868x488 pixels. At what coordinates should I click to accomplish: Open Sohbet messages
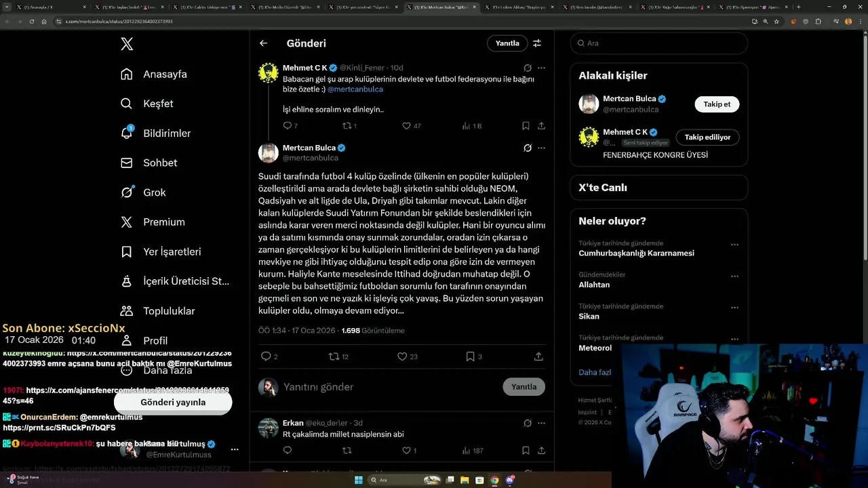(x=149, y=163)
